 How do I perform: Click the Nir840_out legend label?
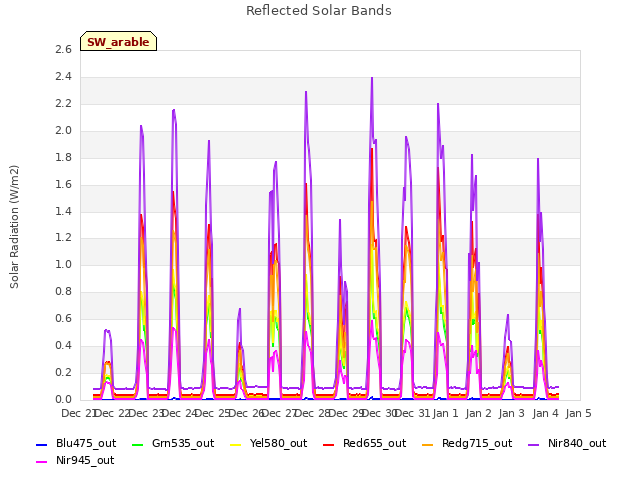[577, 443]
